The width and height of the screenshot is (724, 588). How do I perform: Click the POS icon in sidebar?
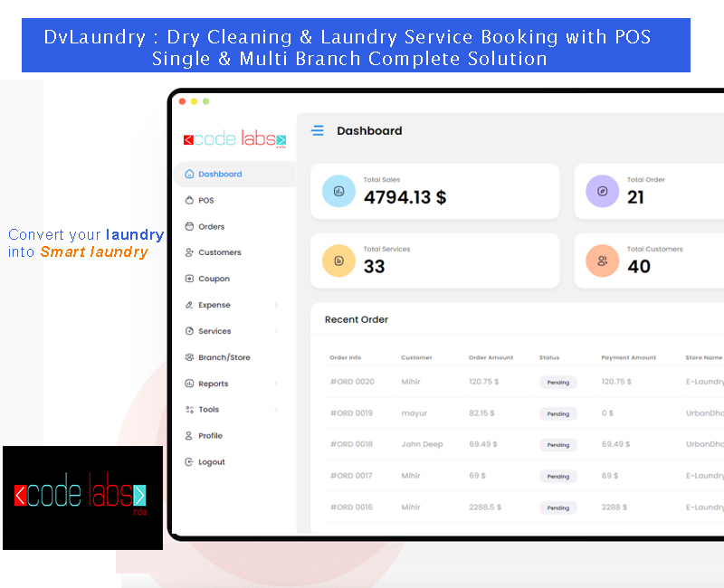click(189, 201)
